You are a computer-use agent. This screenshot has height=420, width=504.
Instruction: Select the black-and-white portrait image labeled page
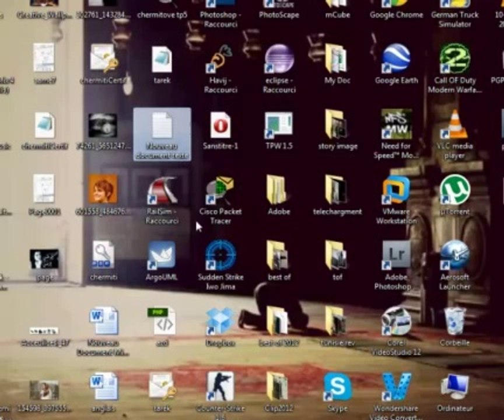[44, 259]
